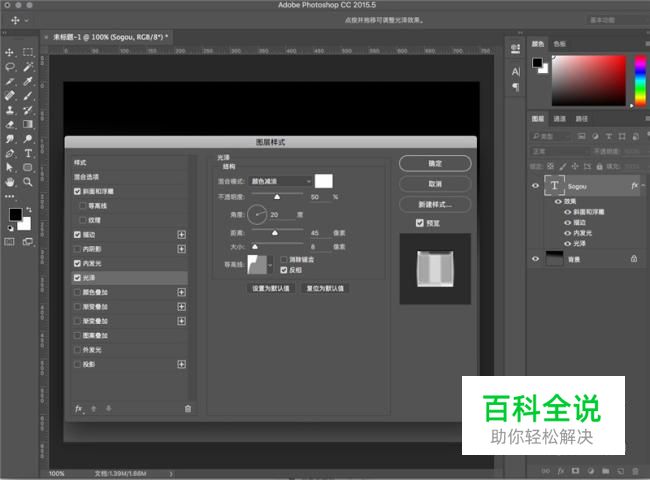The width and height of the screenshot is (650, 480).
Task: Open the Paragraph panel icon
Action: click(515, 87)
